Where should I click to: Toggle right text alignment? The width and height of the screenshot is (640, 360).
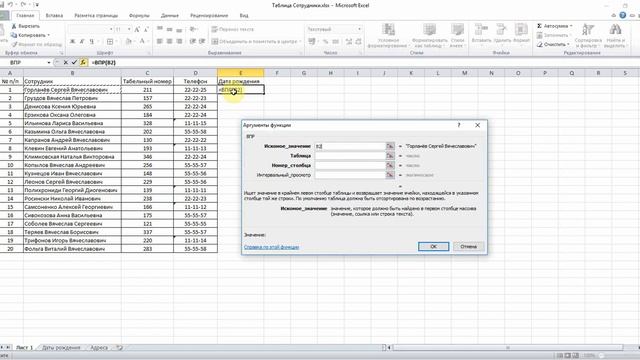click(180, 41)
